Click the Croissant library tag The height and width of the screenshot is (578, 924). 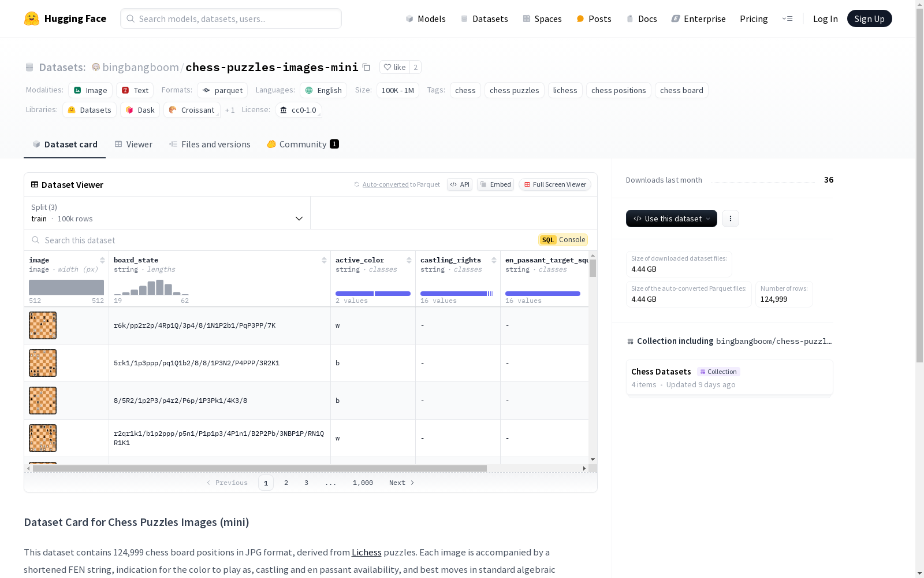pyautogui.click(x=192, y=110)
